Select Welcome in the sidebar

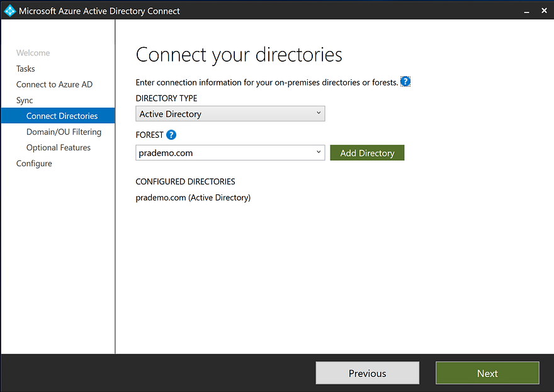[33, 53]
